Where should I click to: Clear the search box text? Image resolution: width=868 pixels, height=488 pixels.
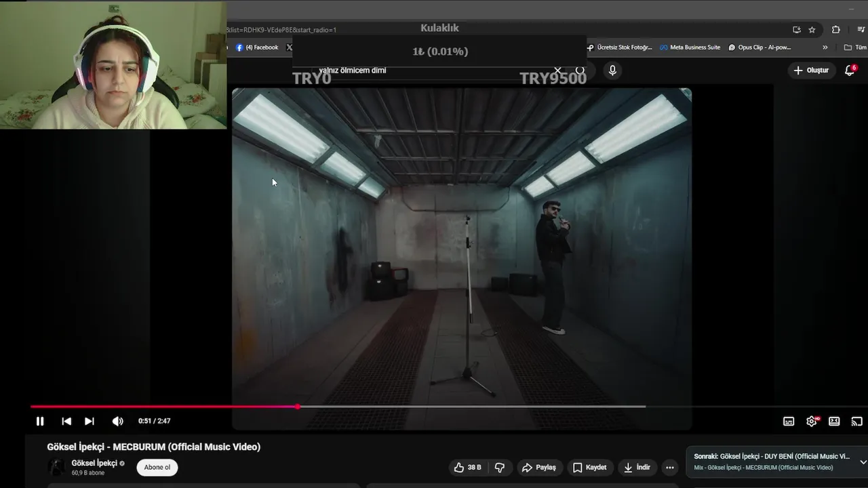557,70
